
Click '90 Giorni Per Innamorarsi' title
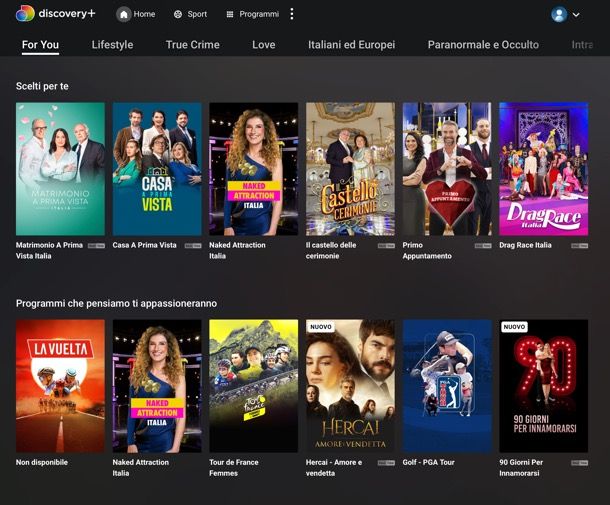(521, 468)
